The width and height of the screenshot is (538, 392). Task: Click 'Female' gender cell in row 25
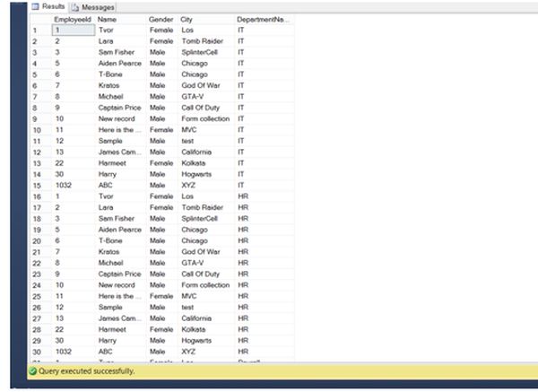click(x=161, y=296)
